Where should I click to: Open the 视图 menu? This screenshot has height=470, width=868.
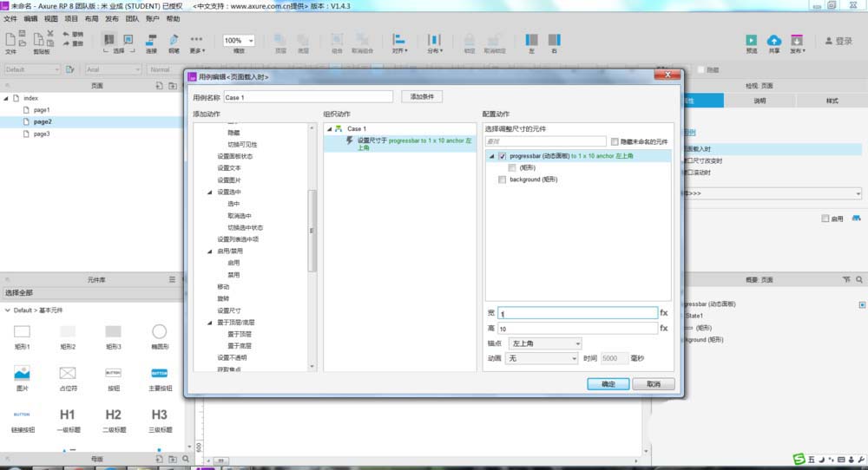[x=51, y=19]
